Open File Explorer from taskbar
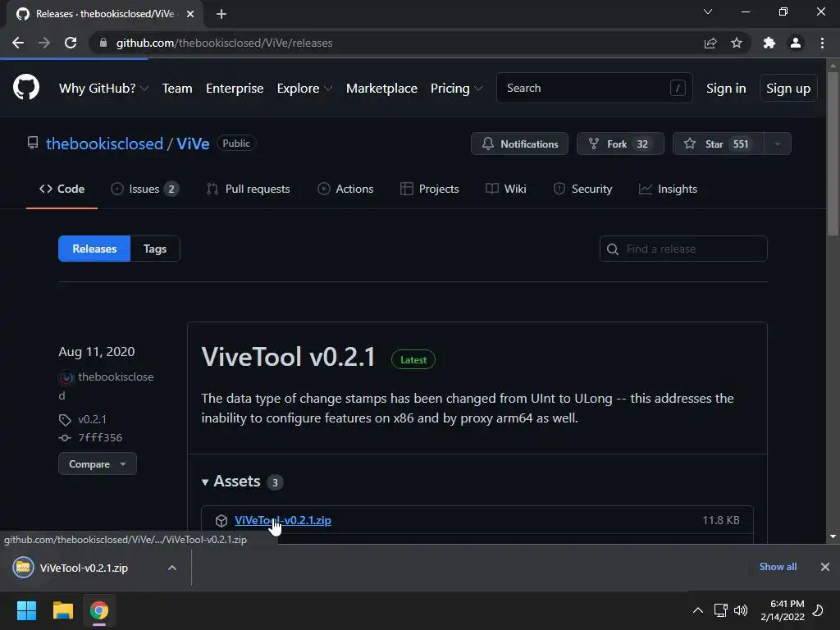840x630 pixels. click(62, 610)
